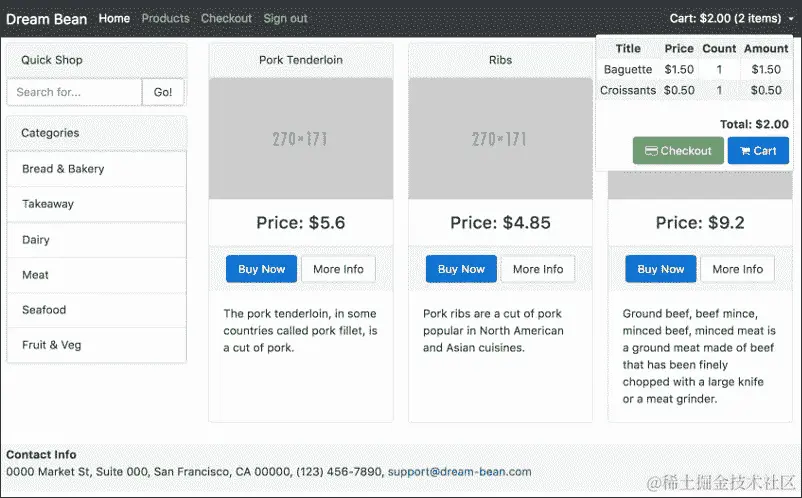Click the green Checkout button with card icon
The height and width of the screenshot is (498, 802).
(x=678, y=151)
